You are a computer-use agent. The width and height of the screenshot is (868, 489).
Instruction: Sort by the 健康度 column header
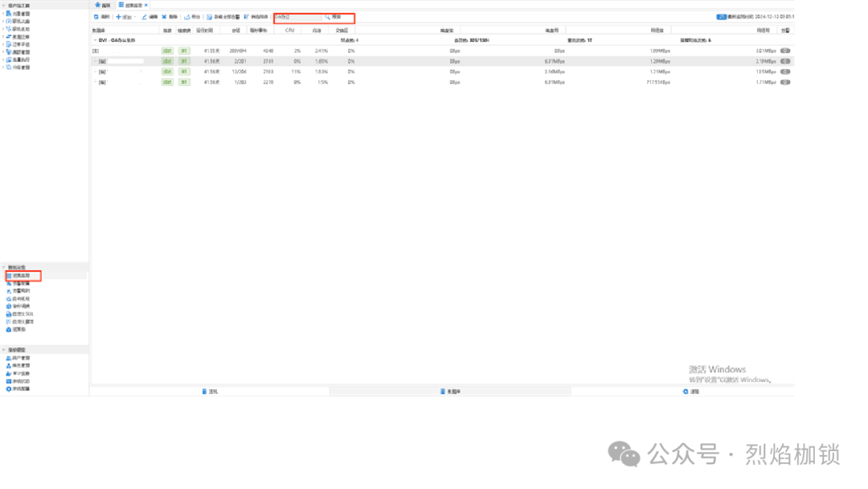coord(184,31)
